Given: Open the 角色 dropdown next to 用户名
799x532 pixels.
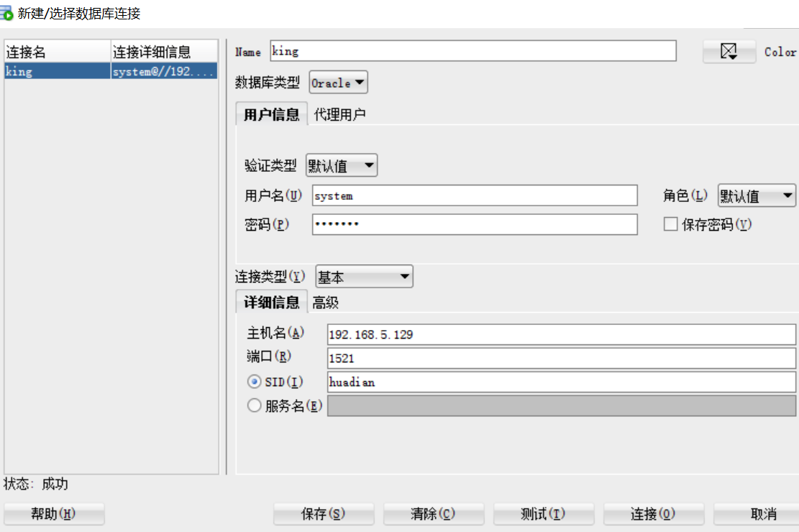Looking at the screenshot, I should [756, 195].
